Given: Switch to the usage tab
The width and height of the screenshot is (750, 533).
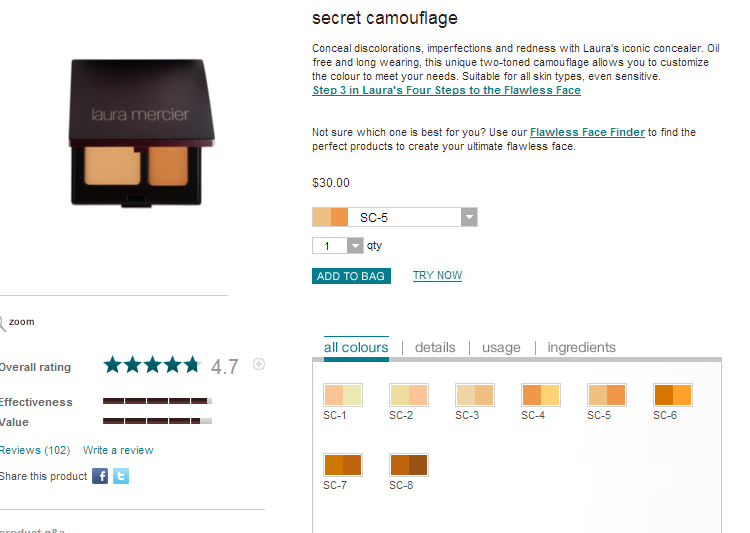Looking at the screenshot, I should pos(501,347).
